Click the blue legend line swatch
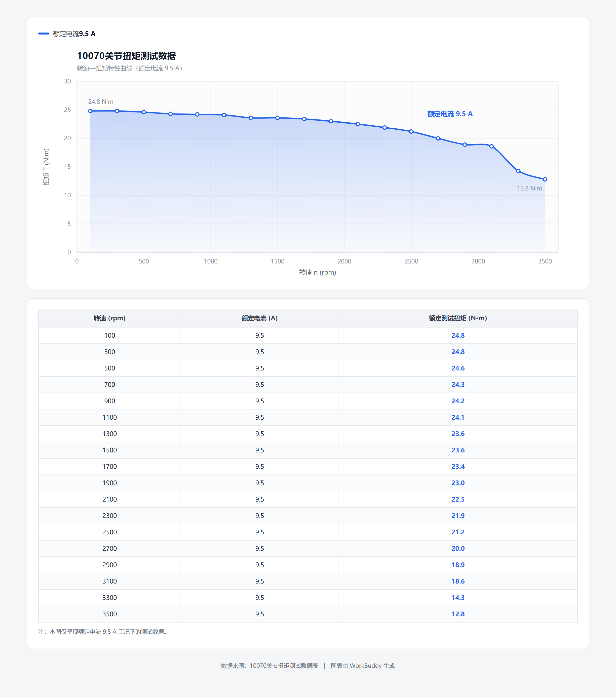Screen dimensions: 616x697 coord(44,34)
